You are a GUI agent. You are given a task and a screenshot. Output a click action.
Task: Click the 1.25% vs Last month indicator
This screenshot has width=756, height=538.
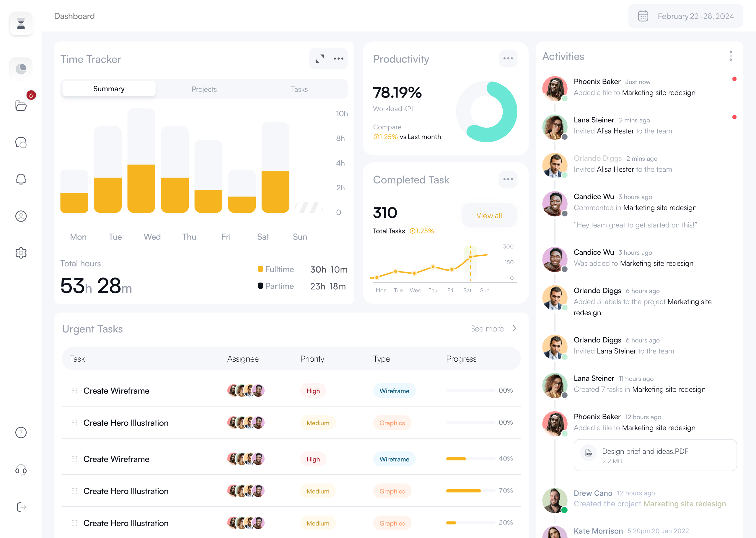pyautogui.click(x=407, y=137)
